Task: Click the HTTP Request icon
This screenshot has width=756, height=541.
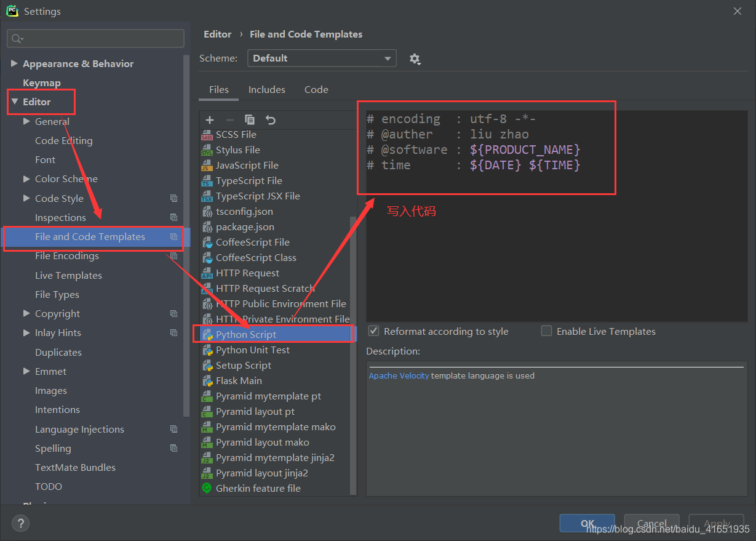Action: 207,273
